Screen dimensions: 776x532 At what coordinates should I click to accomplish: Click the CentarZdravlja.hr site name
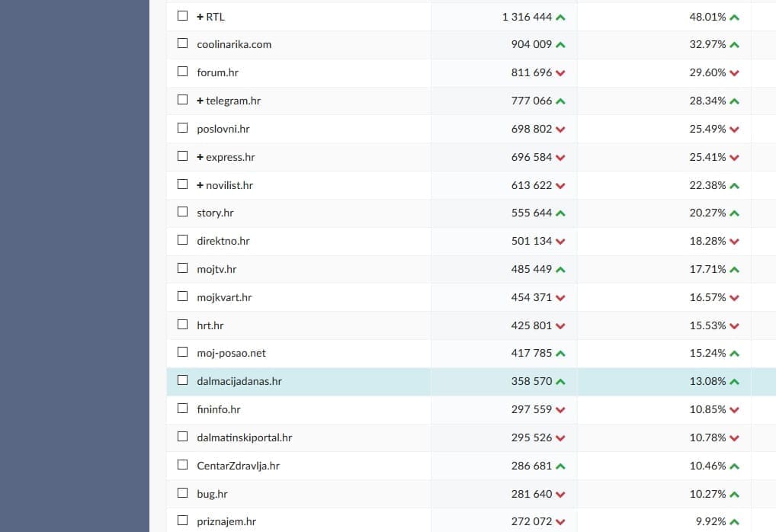point(238,466)
